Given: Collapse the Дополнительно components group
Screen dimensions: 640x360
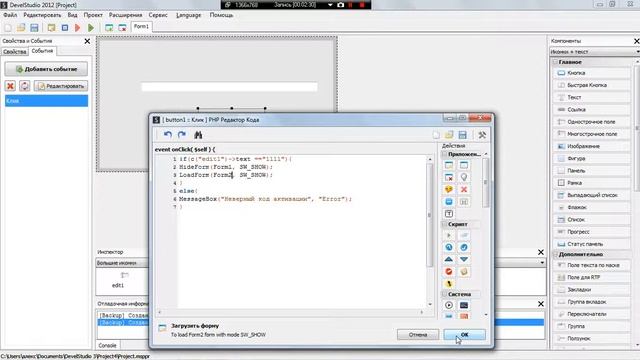Looking at the screenshot, I should tap(556, 254).
